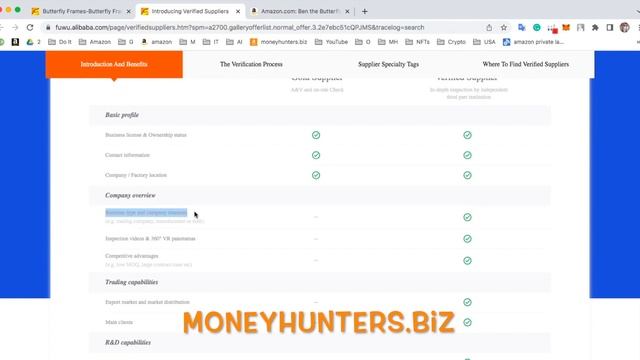
Task: Click Gold Supplier checkmark for Contact information
Action: coord(316,155)
